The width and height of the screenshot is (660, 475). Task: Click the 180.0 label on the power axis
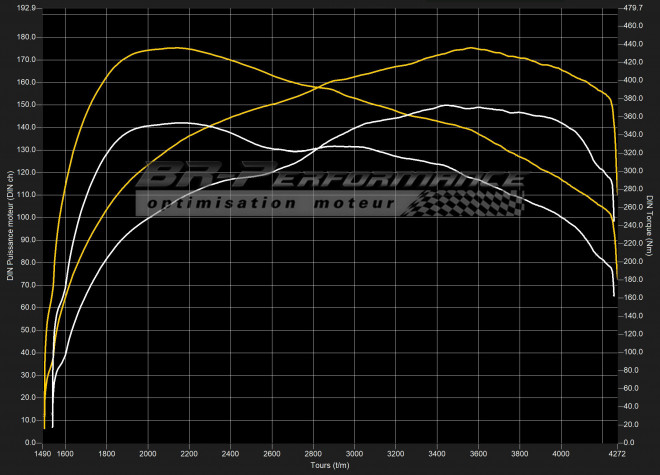[x=25, y=37]
